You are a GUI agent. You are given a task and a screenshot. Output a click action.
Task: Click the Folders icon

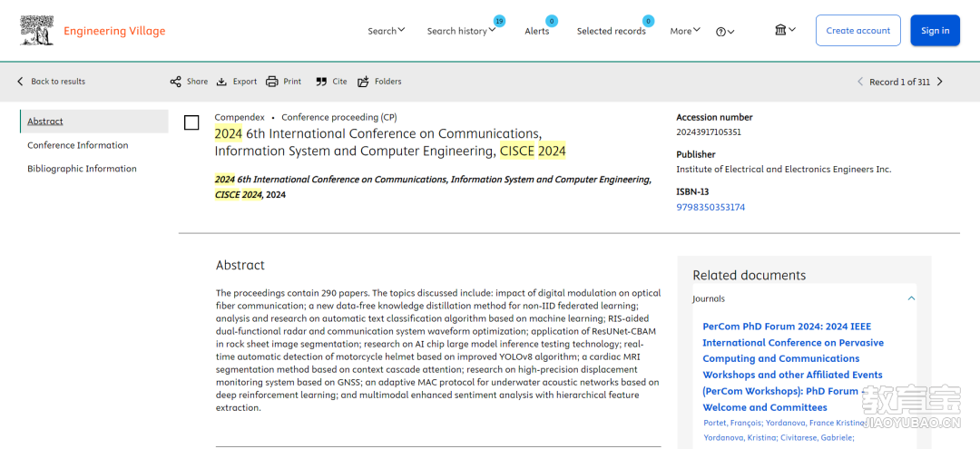pos(363,81)
